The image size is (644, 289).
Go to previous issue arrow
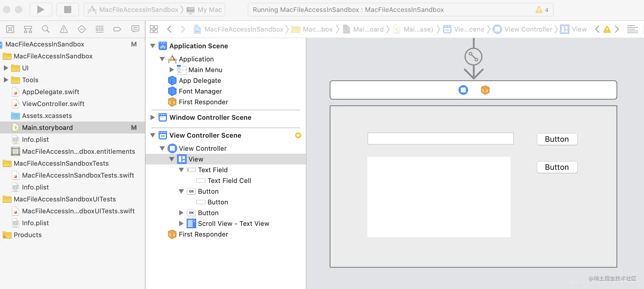coord(597,29)
